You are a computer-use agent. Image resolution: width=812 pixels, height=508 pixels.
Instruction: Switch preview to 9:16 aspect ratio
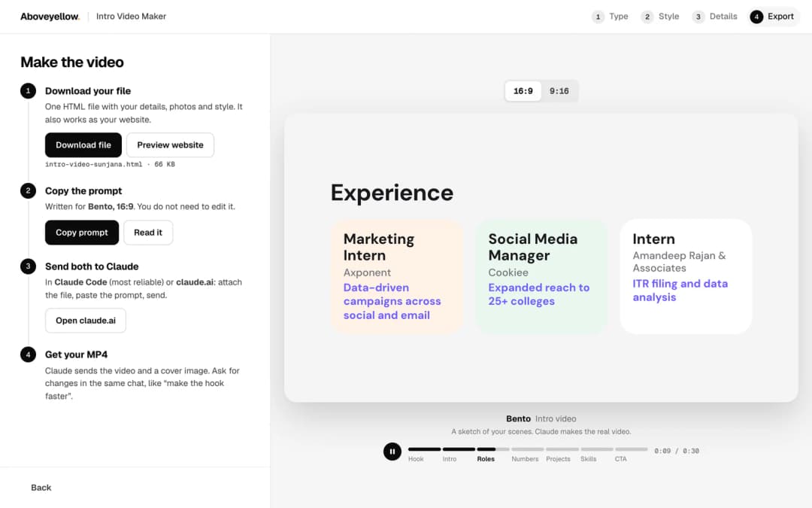[x=559, y=91]
